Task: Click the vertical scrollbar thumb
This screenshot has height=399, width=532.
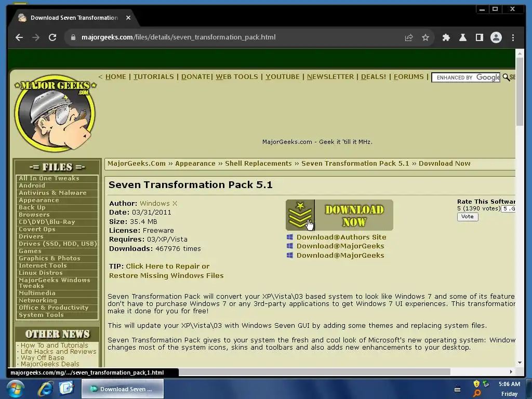Action: [x=520, y=91]
